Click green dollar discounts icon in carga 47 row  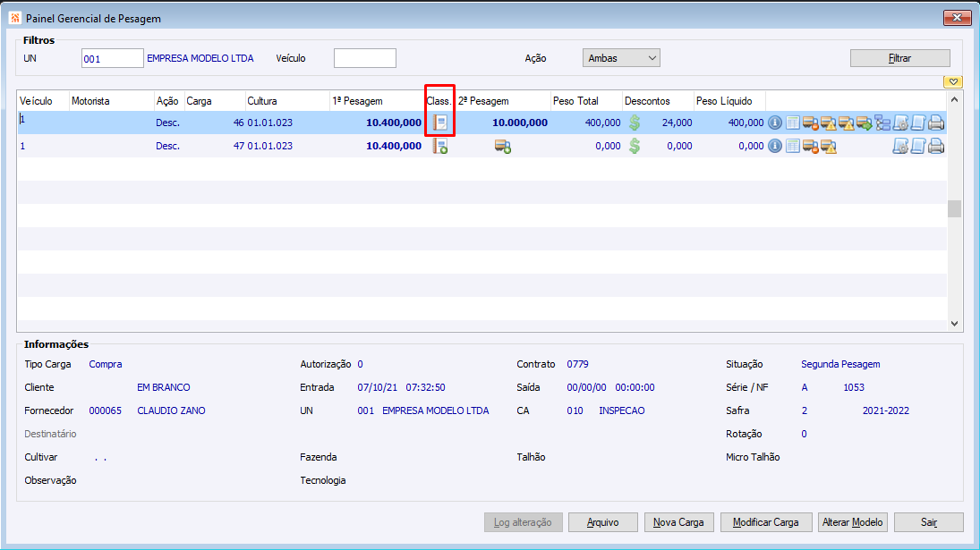pos(635,146)
